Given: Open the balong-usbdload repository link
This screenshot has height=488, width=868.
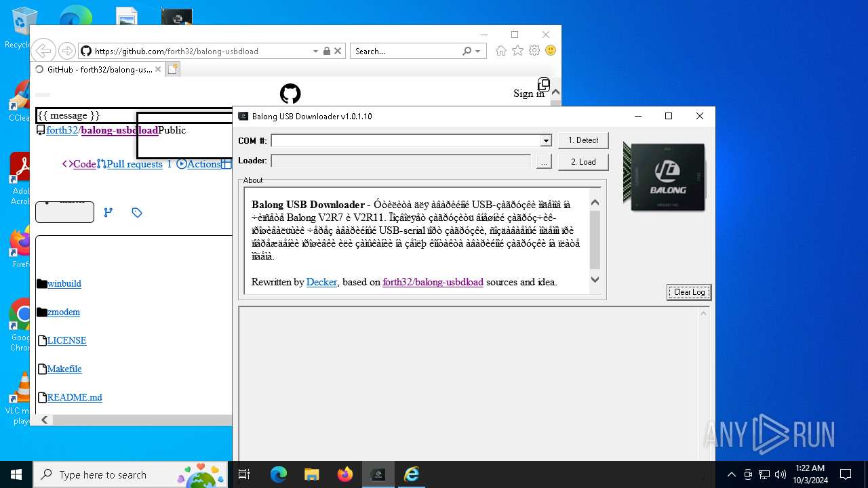Looking at the screenshot, I should 119,130.
